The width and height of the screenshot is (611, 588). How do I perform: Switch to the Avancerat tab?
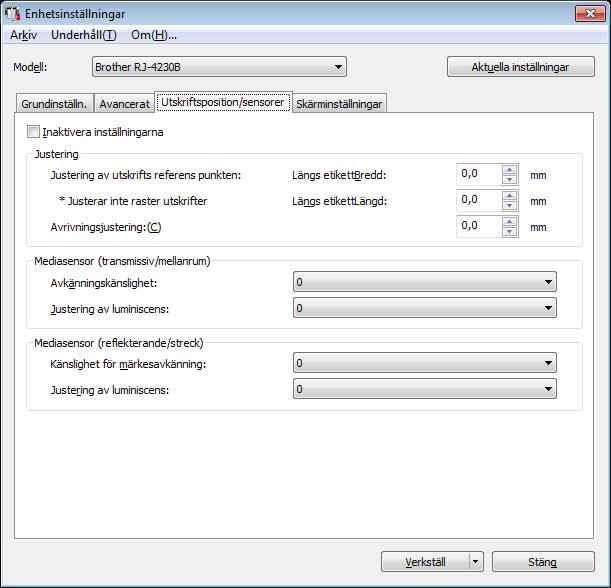pos(124,104)
